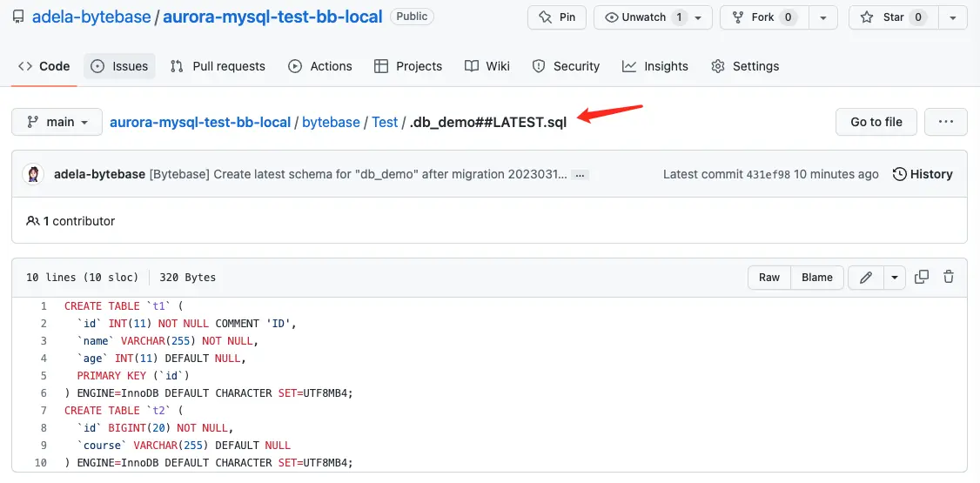The height and width of the screenshot is (483, 980).
Task: Click the '1 contributor' text
Action: [x=78, y=220]
